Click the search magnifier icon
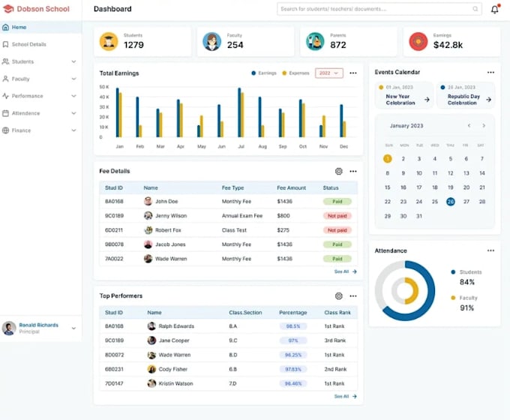The image size is (510, 420). tap(475, 9)
